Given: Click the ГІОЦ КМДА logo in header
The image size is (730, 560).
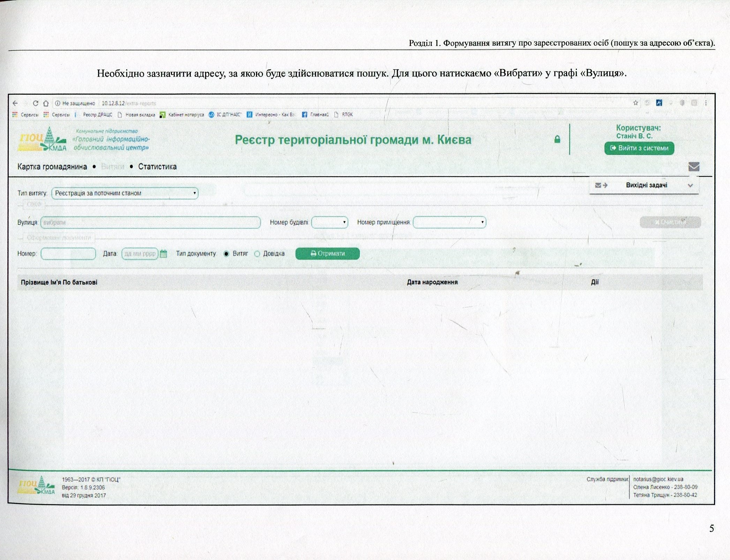Looking at the screenshot, I should coord(42,139).
